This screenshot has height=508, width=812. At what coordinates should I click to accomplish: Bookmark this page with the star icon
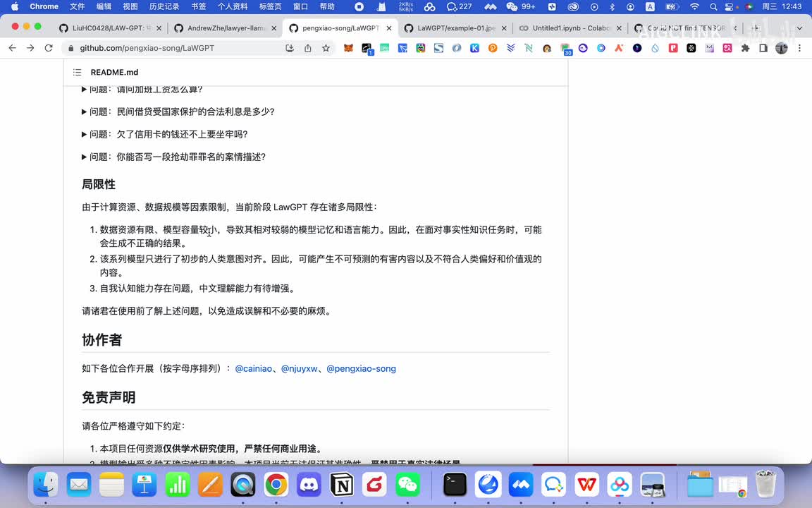click(x=326, y=48)
